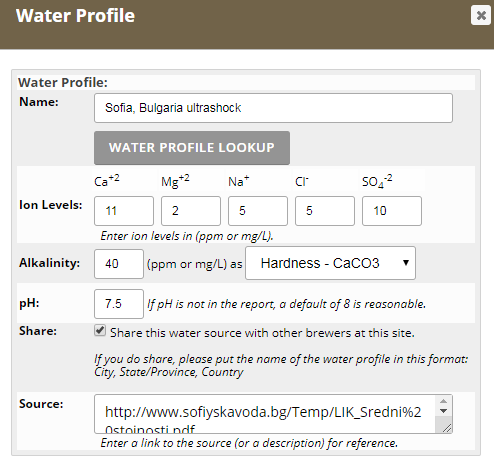Click the resize grip of the Source box
This screenshot has width=494, height=464.
pyautogui.click(x=447, y=428)
